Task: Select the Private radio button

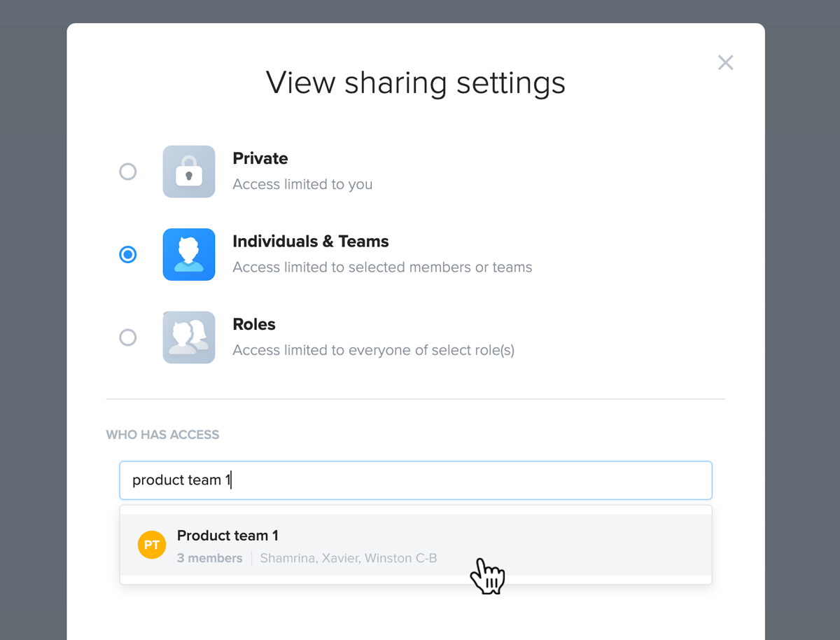Action: tap(128, 172)
